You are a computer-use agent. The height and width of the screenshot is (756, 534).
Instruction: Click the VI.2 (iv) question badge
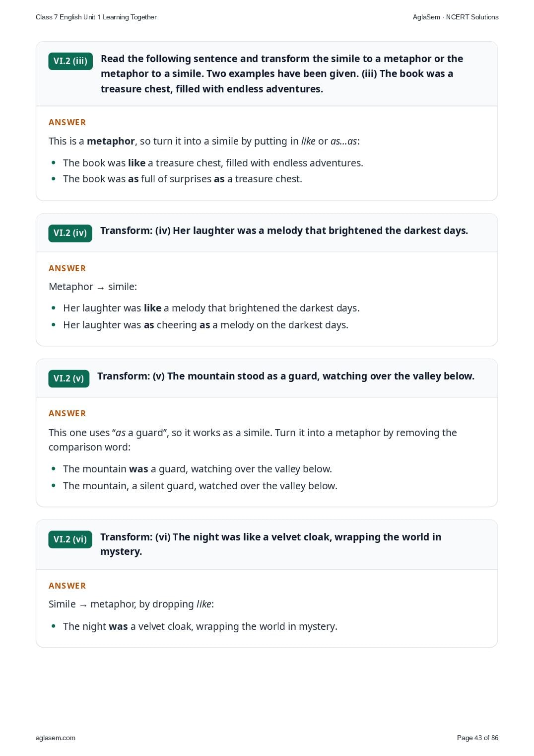(x=70, y=233)
